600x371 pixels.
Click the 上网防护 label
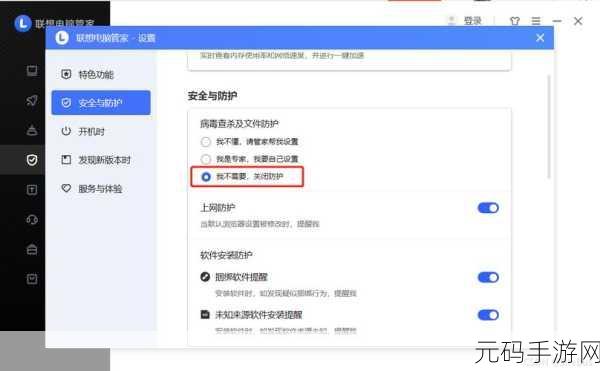click(218, 208)
